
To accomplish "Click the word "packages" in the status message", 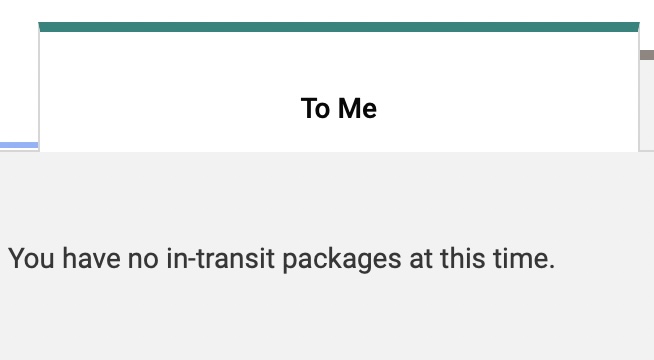I will click(x=342, y=259).
